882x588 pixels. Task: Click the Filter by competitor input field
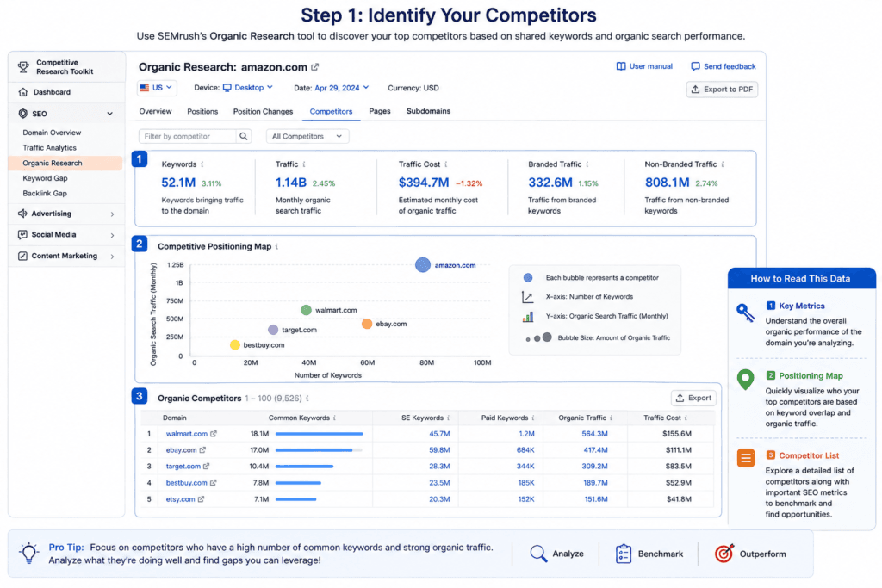click(x=187, y=136)
